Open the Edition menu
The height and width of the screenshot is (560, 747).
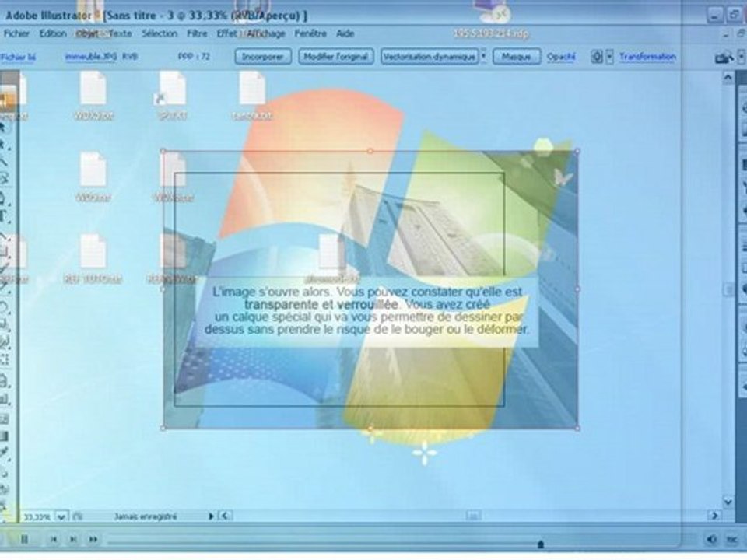coord(53,33)
